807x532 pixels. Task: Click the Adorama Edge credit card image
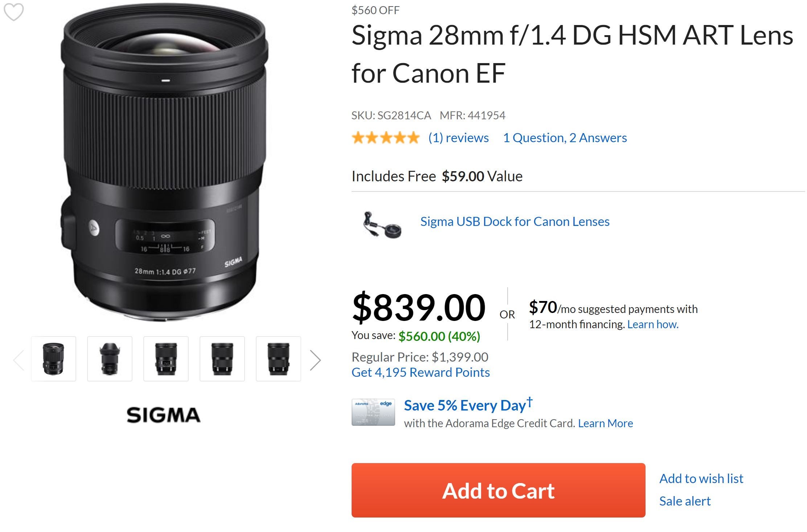click(373, 412)
